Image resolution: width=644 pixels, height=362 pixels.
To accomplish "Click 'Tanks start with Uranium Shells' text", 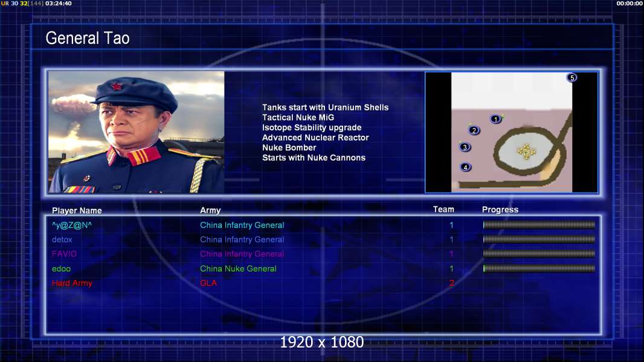I will [325, 107].
